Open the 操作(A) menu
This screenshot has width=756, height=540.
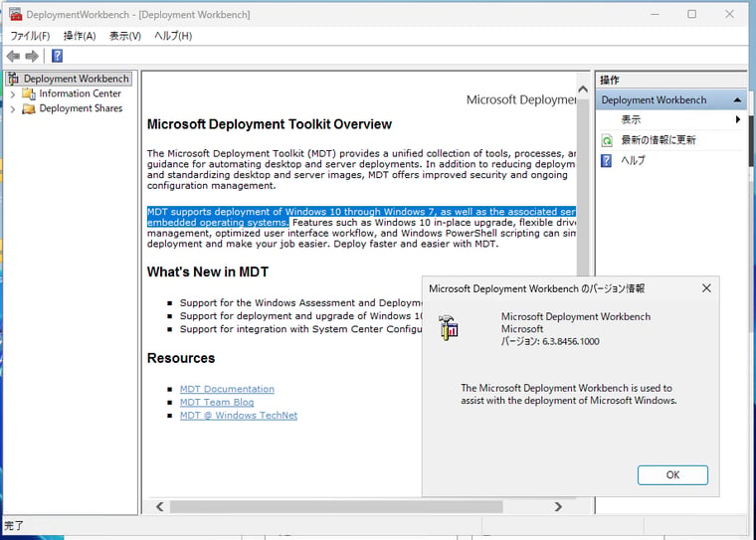tap(80, 36)
